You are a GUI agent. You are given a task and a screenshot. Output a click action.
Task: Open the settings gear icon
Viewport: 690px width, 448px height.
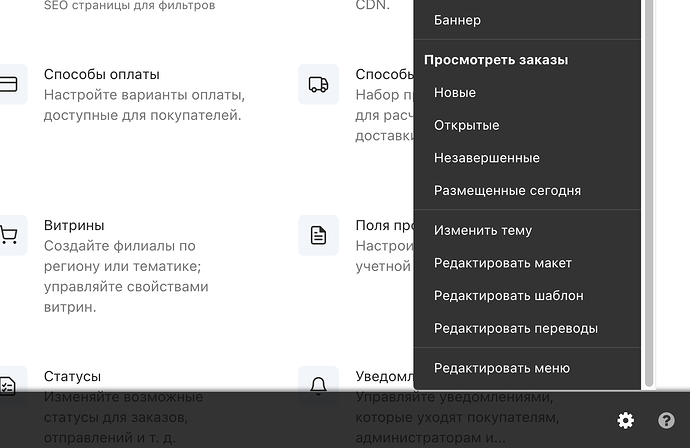pyautogui.click(x=625, y=420)
